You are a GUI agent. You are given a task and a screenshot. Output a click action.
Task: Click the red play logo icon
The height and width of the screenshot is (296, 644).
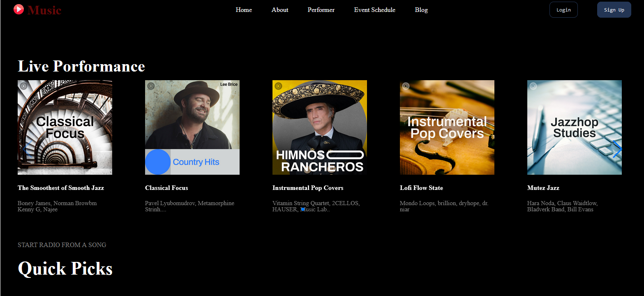pos(18,9)
